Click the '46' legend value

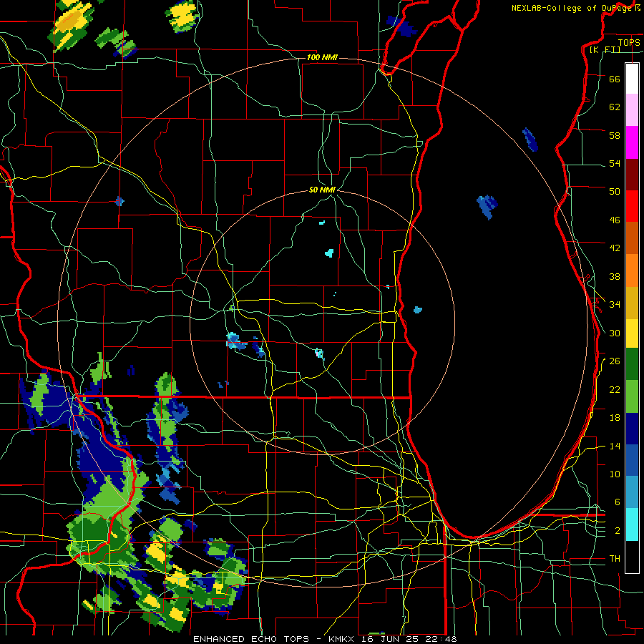615,220
